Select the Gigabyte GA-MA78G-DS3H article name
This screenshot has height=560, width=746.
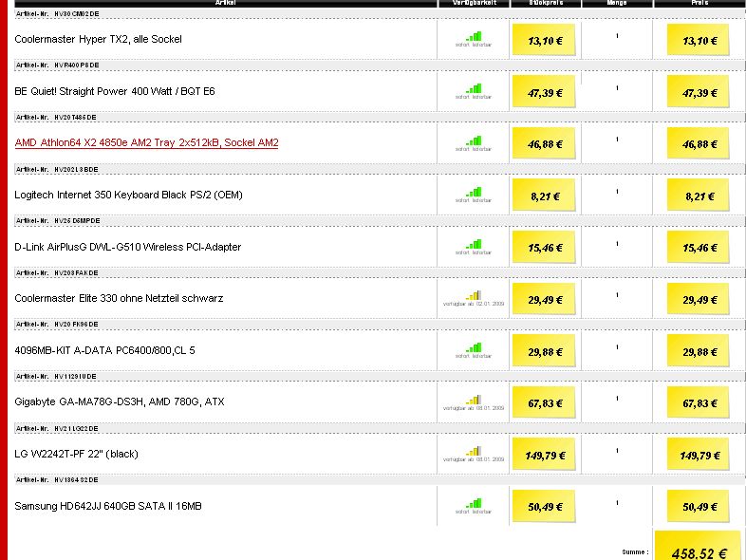(x=120, y=402)
